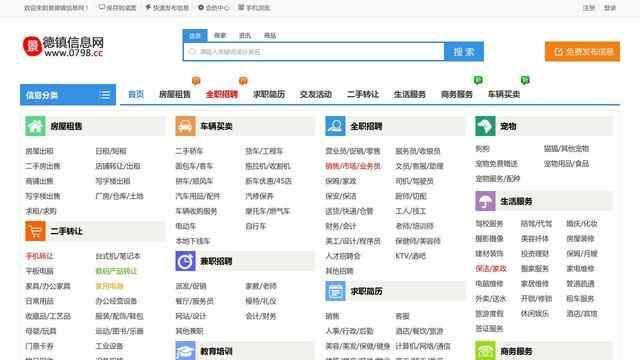Open the 汽车用品/配件 link
The height and width of the screenshot is (360, 640).
(x=198, y=196)
